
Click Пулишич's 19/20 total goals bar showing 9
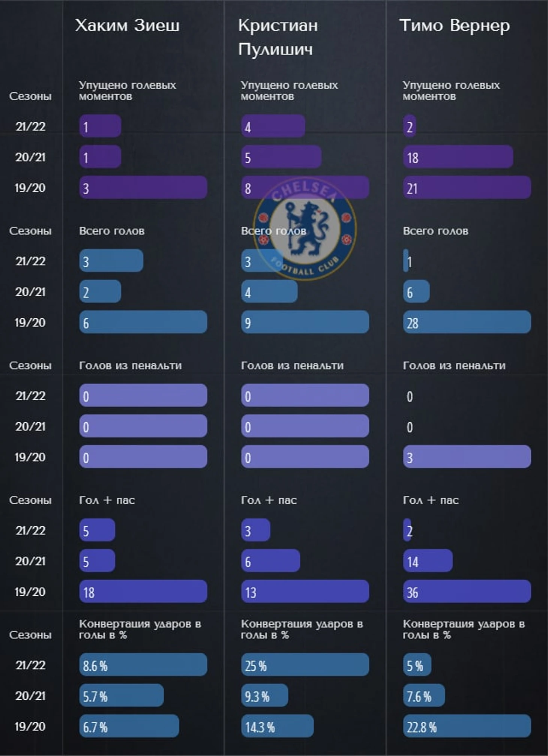click(305, 322)
